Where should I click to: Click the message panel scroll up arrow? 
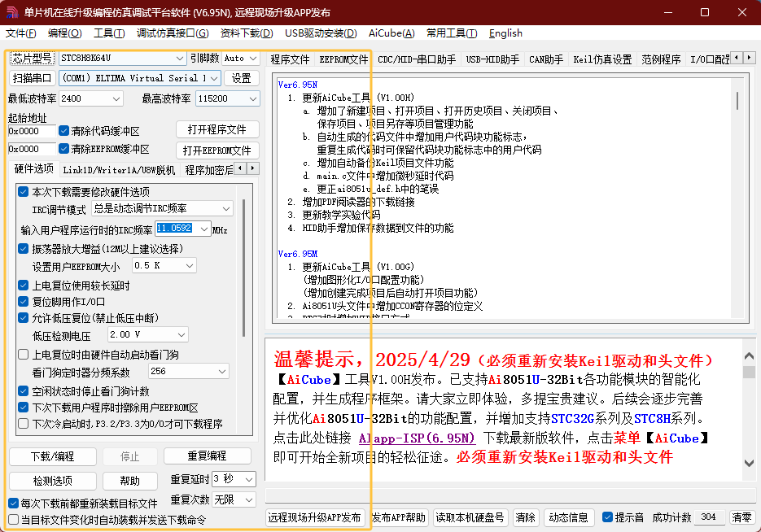pos(749,356)
